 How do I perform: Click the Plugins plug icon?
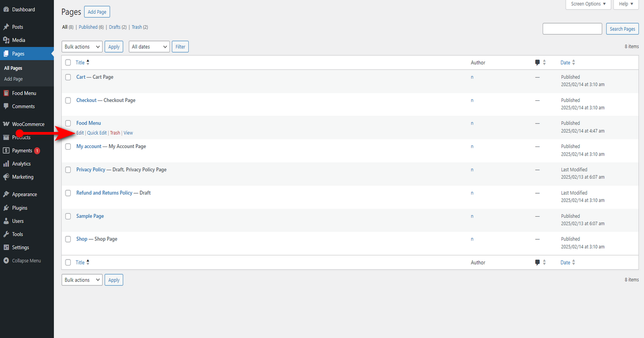point(6,208)
